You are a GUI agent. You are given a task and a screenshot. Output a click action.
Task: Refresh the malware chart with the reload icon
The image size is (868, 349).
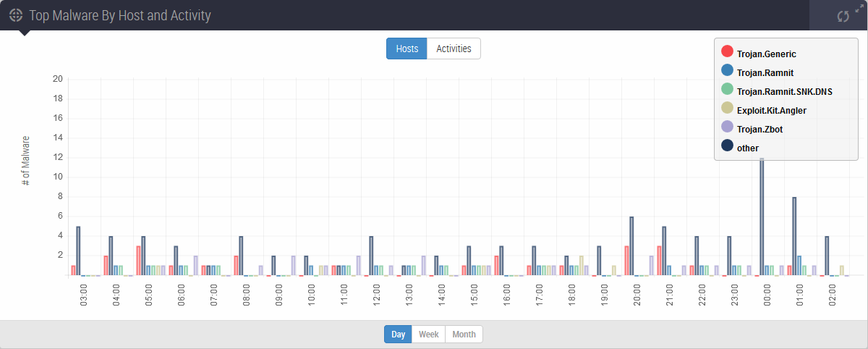coord(843,16)
